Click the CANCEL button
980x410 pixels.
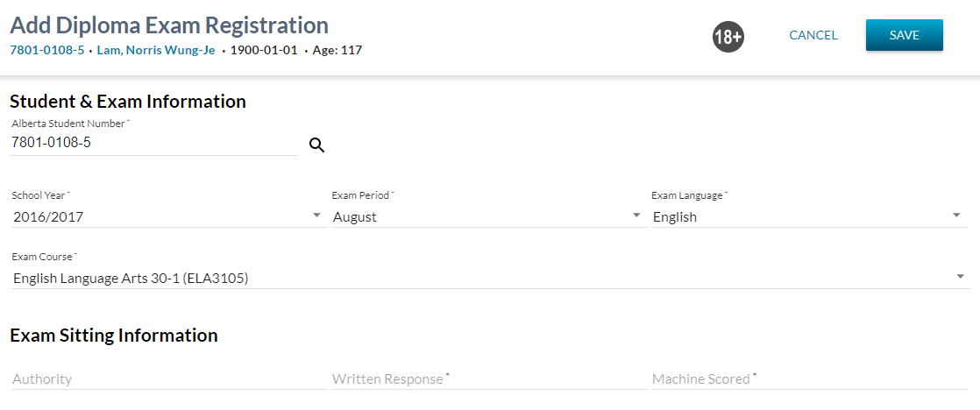coord(813,36)
